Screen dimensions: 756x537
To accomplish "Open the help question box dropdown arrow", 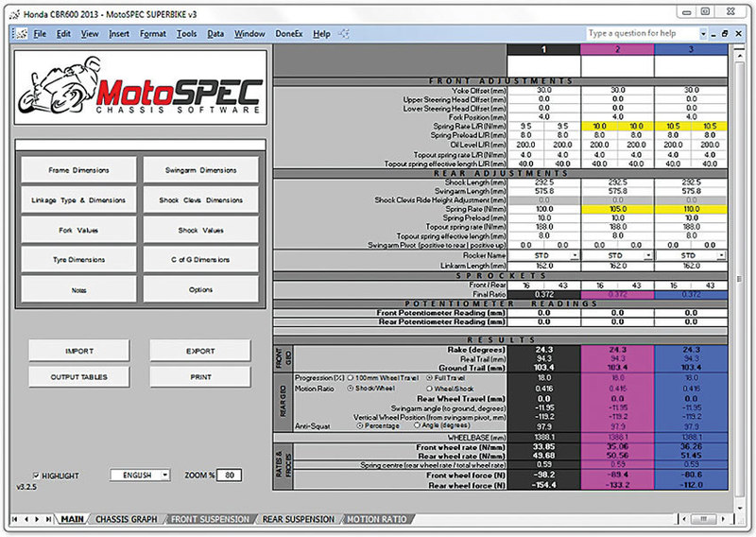I will [x=703, y=34].
